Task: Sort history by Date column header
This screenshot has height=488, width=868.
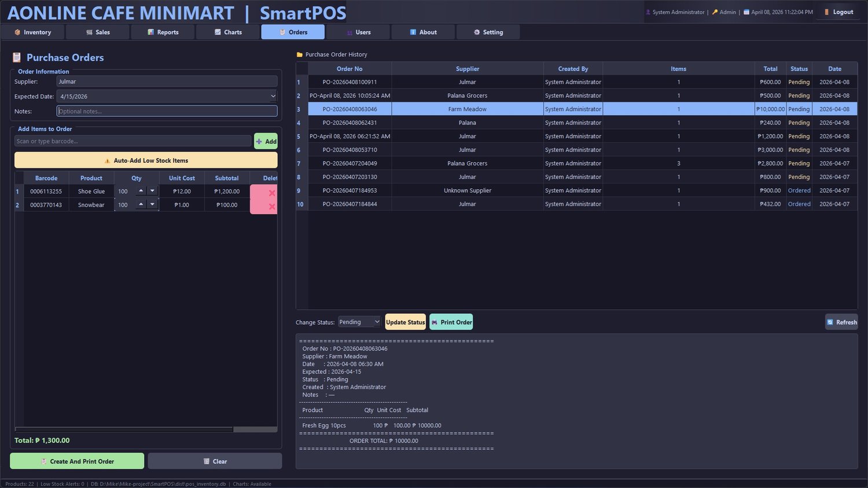Action: [x=834, y=69]
